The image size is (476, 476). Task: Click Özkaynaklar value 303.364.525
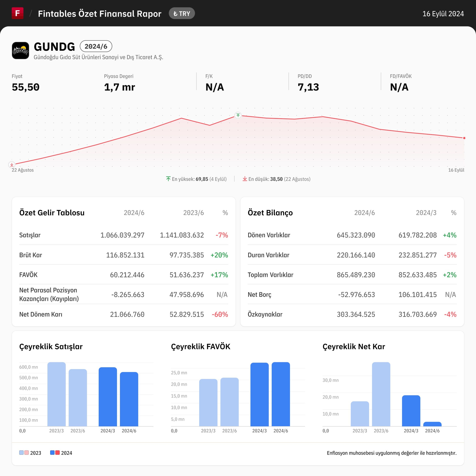tap(356, 314)
